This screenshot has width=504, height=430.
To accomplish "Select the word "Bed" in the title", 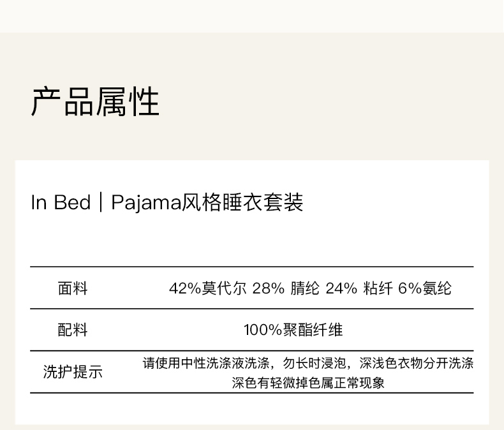I will pyautogui.click(x=72, y=203).
